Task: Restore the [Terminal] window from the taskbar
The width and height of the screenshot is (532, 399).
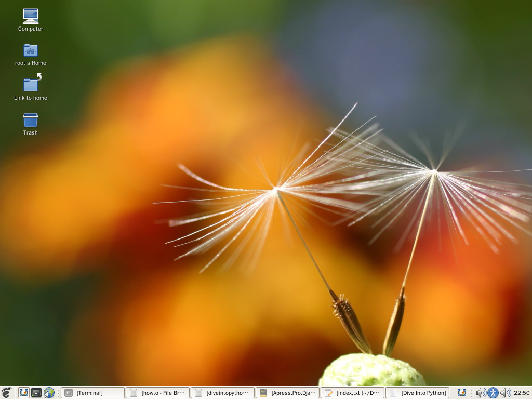Action: [x=92, y=393]
